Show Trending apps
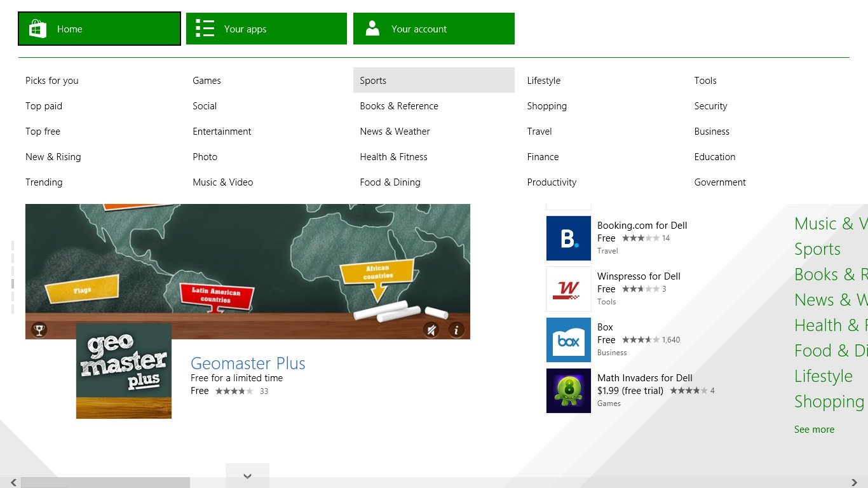Image resolution: width=868 pixels, height=488 pixels. tap(44, 182)
